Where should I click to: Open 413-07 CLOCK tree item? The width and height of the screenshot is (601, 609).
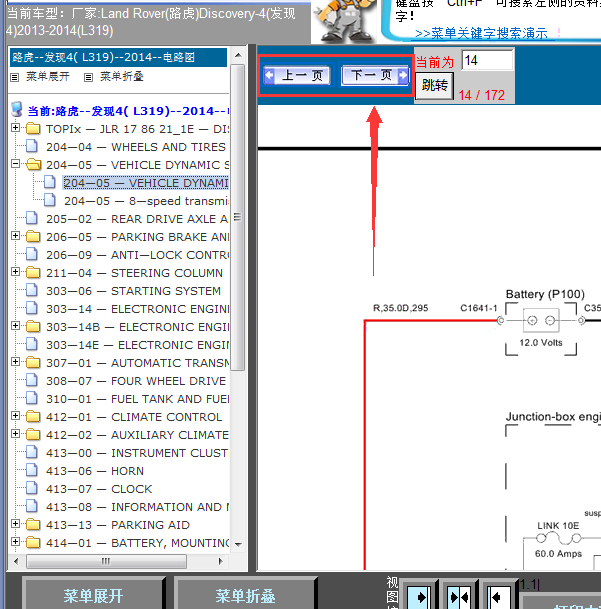click(99, 489)
